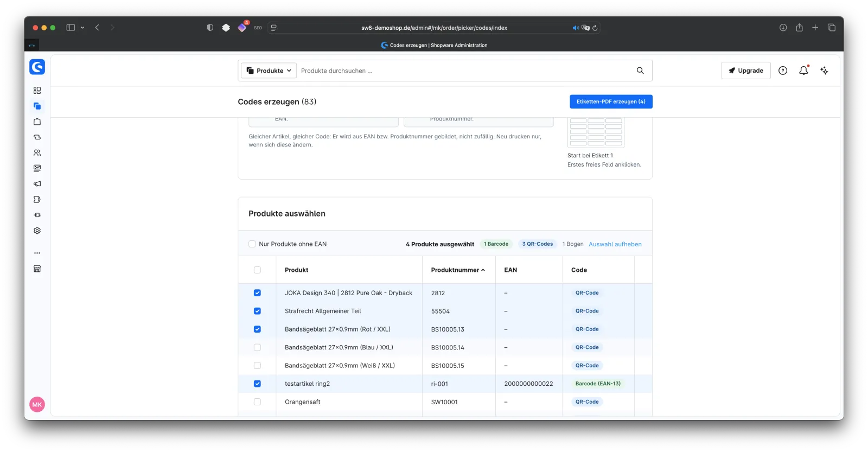Click the Safari address bar

(x=434, y=28)
